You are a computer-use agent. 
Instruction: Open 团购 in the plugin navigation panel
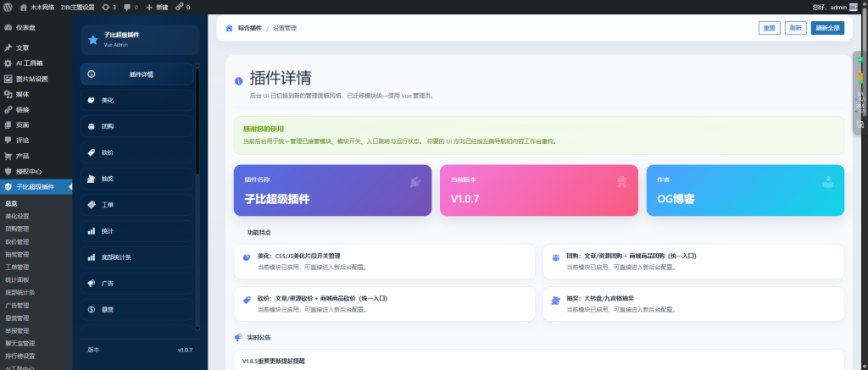[x=137, y=127]
